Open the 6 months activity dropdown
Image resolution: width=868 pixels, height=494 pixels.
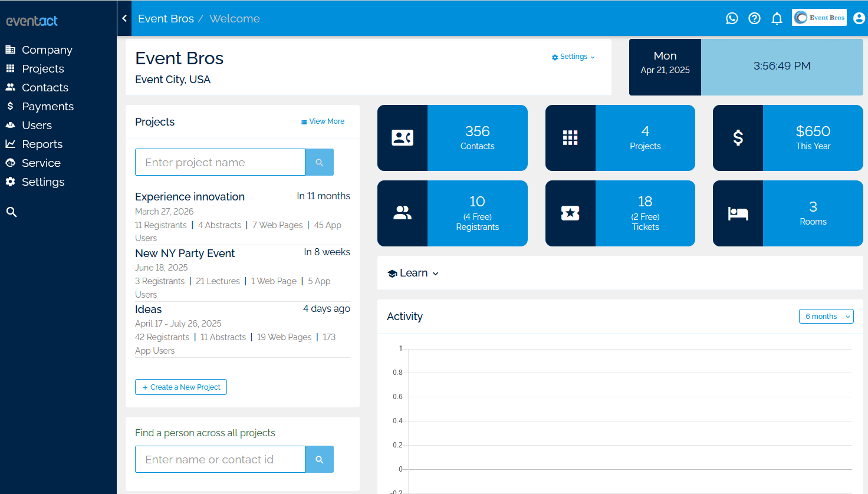pyautogui.click(x=826, y=317)
